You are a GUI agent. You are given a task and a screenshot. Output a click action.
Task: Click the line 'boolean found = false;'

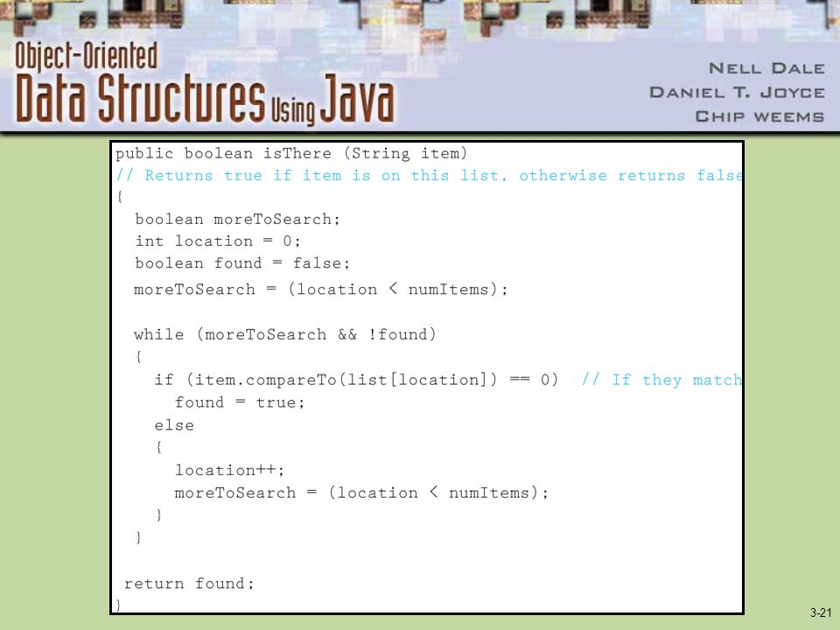tap(242, 263)
